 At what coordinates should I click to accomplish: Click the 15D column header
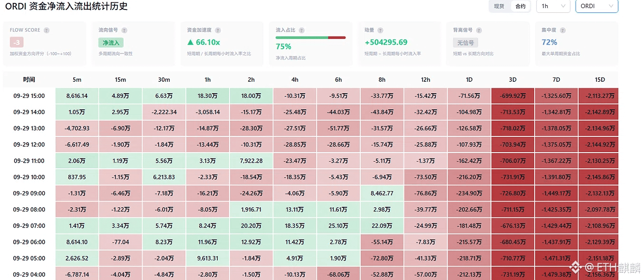coord(600,79)
